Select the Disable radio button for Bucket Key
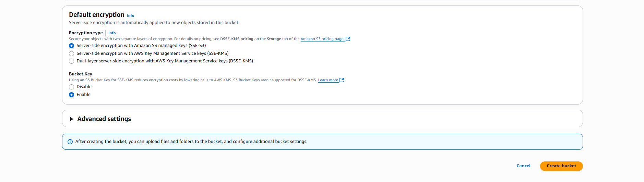This screenshot has height=182, width=644. click(72, 87)
